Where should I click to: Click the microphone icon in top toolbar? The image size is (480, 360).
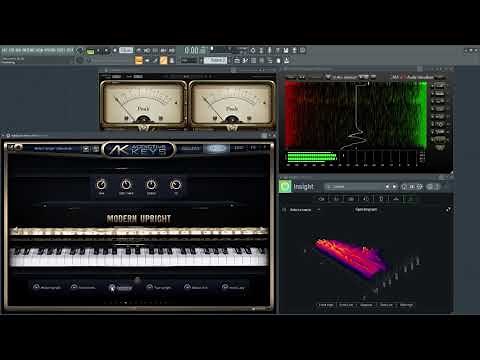tap(269, 51)
